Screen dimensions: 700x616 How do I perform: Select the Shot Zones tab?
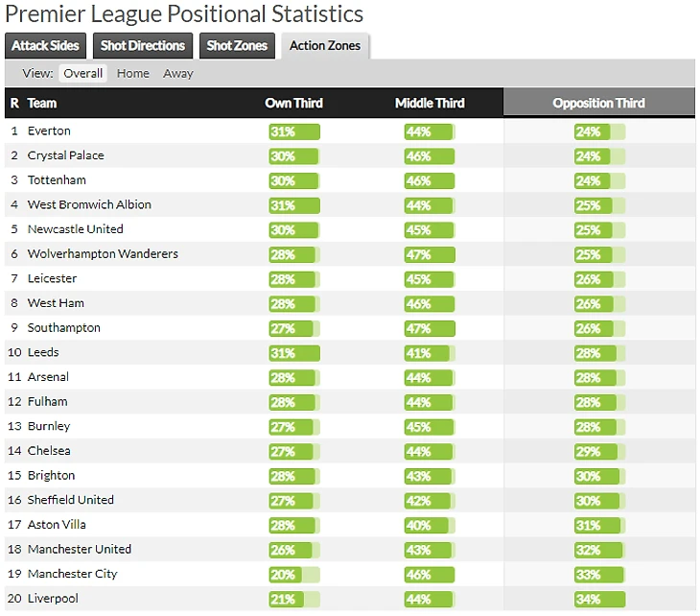point(237,45)
